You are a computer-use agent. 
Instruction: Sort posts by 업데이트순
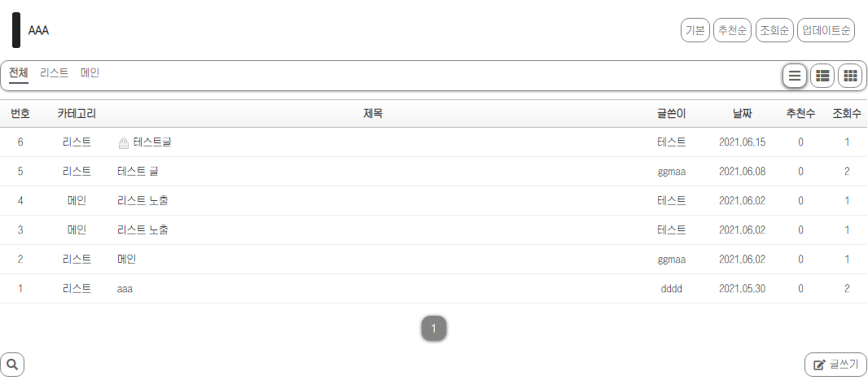pos(826,30)
